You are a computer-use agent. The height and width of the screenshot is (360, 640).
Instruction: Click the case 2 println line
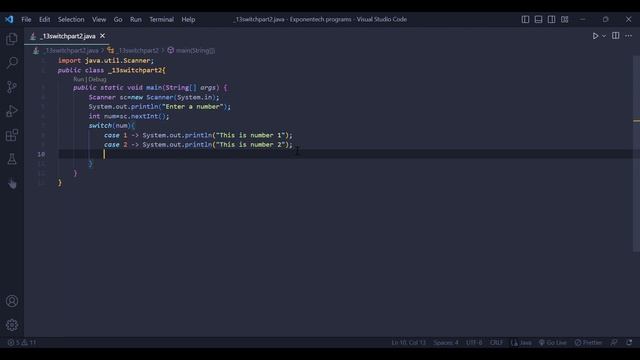point(198,144)
